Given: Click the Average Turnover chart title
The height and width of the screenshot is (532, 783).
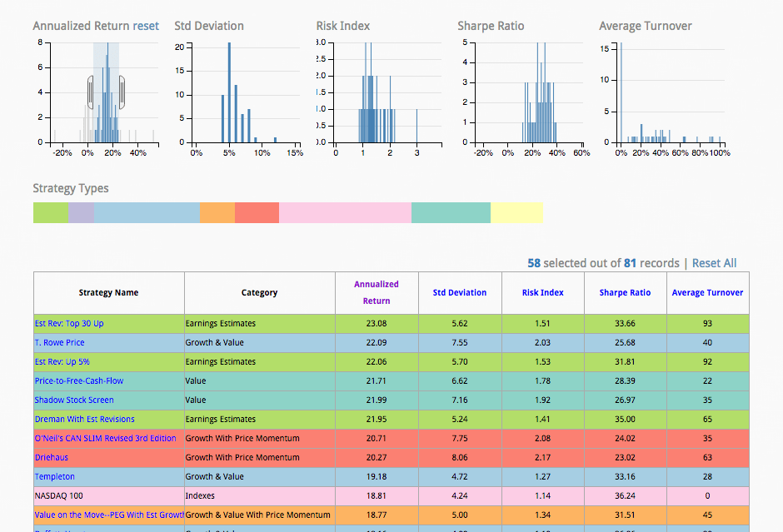Looking at the screenshot, I should pyautogui.click(x=646, y=26).
